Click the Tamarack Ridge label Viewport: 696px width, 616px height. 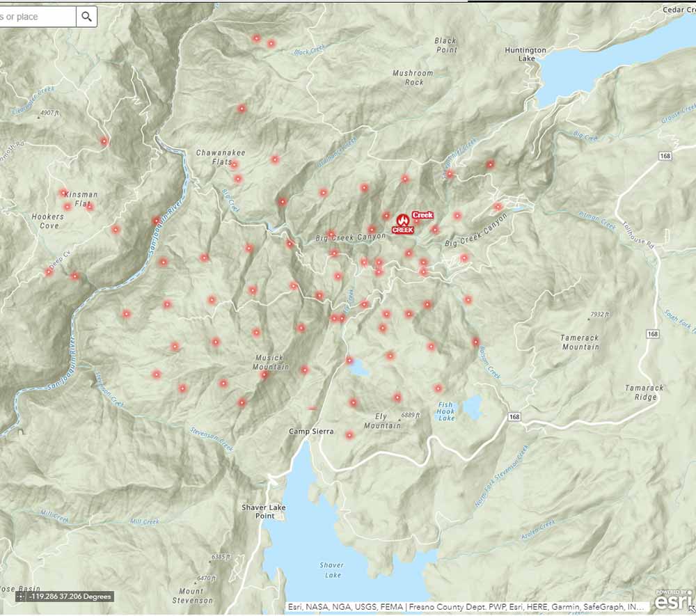(x=644, y=393)
